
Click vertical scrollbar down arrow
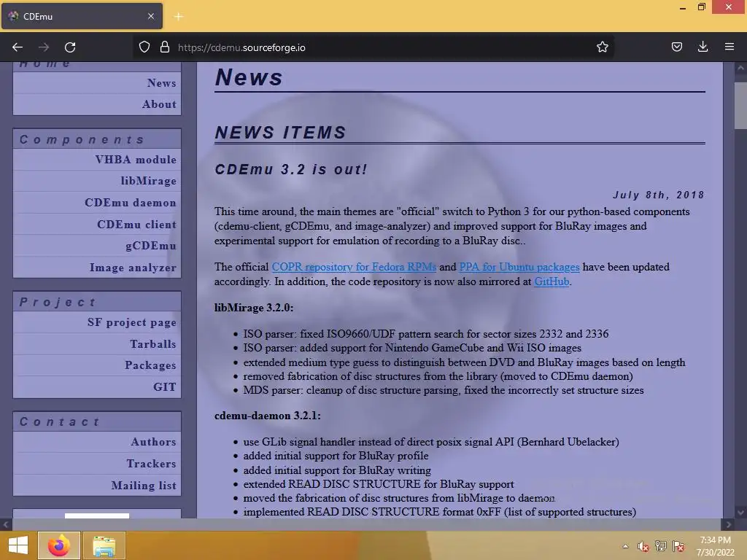click(x=740, y=513)
